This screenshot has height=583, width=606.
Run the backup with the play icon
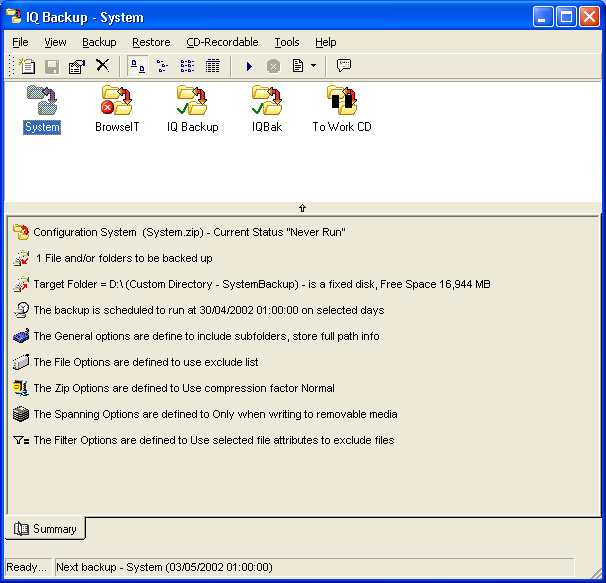[x=249, y=66]
